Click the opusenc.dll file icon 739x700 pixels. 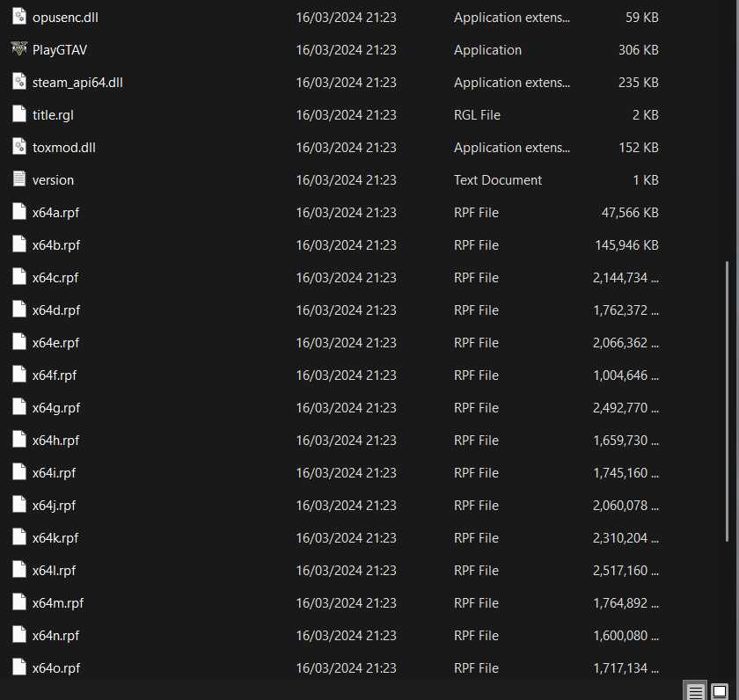pyautogui.click(x=18, y=16)
